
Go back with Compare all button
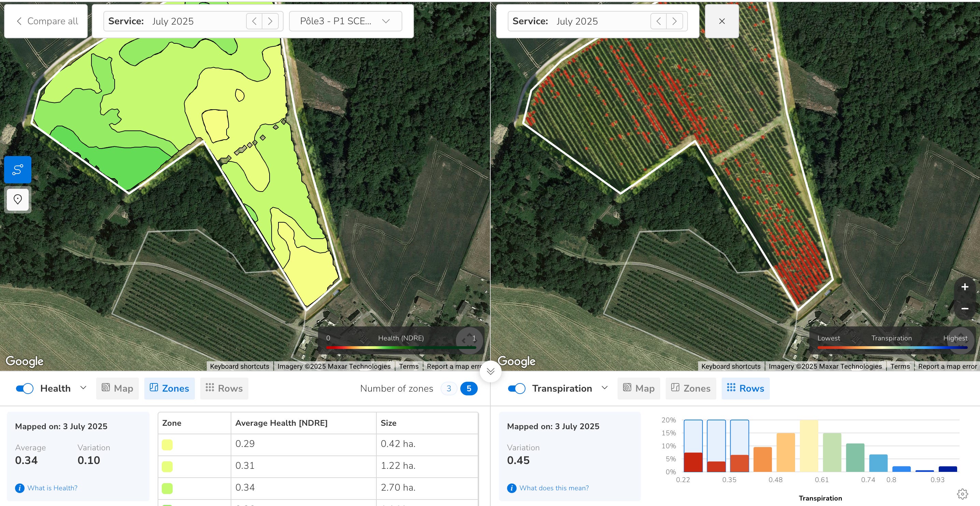tap(46, 21)
